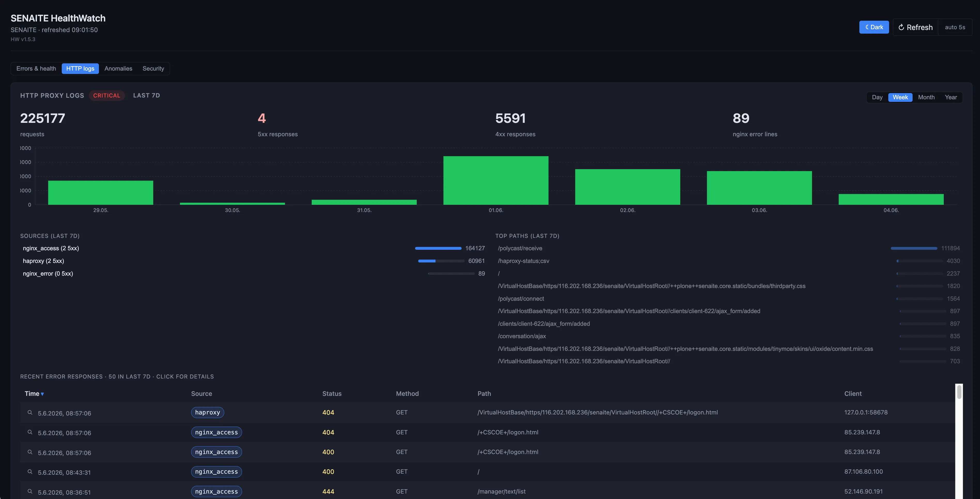Viewport: 980px width, 499px height.
Task: Click client IP 87.106.80.100
Action: pyautogui.click(x=864, y=472)
